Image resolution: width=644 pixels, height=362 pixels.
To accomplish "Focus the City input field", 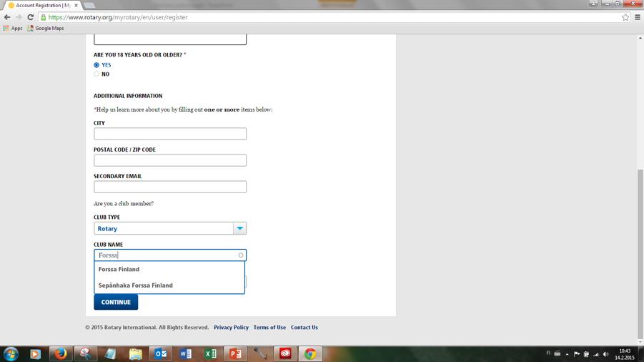I will point(170,134).
